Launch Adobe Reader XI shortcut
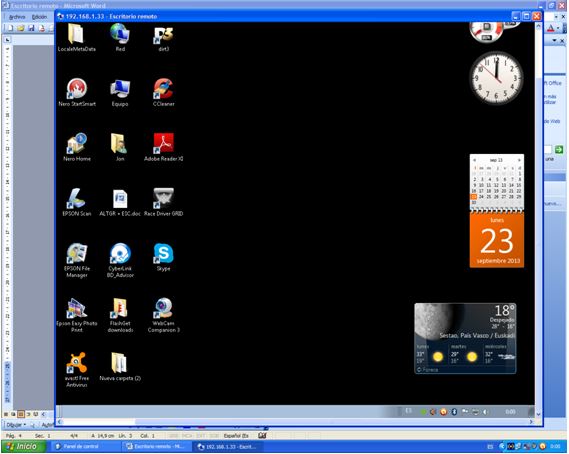The width and height of the screenshot is (569, 454). pos(163,147)
